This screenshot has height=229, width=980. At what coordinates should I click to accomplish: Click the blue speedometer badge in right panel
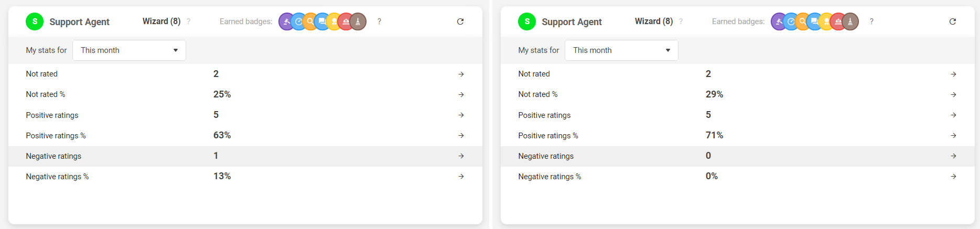point(790,21)
